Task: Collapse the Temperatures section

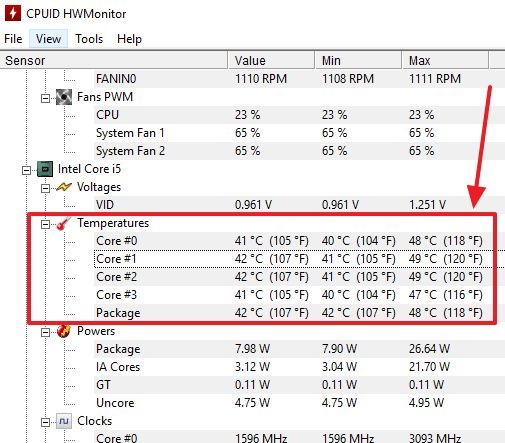Action: (45, 224)
